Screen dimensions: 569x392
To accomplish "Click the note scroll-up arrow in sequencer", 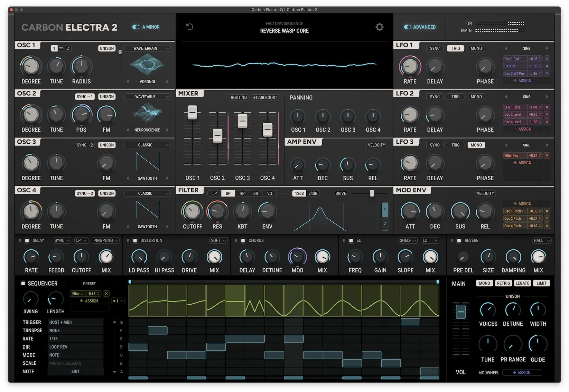I will click(x=114, y=322).
